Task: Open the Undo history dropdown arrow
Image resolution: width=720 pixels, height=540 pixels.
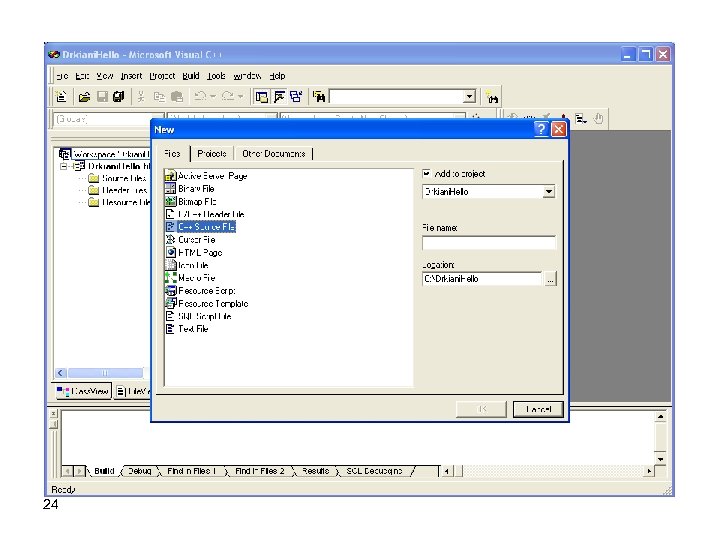Action: [213, 96]
